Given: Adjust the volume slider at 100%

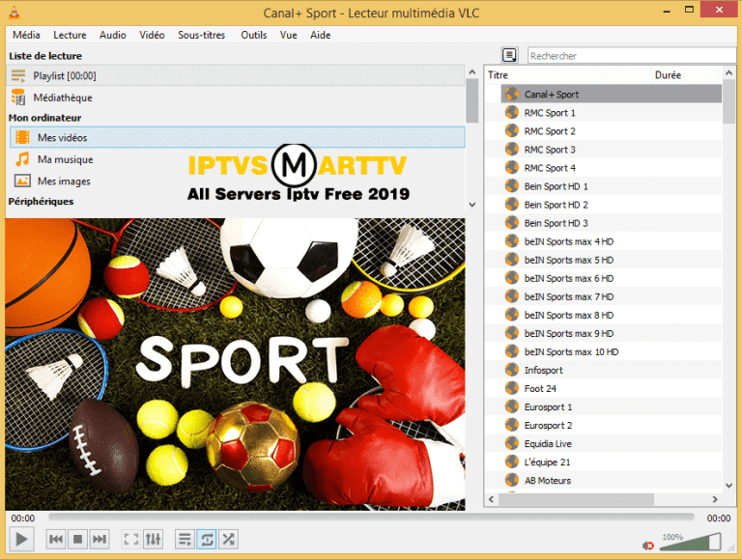Looking at the screenshot, I should click(x=691, y=542).
